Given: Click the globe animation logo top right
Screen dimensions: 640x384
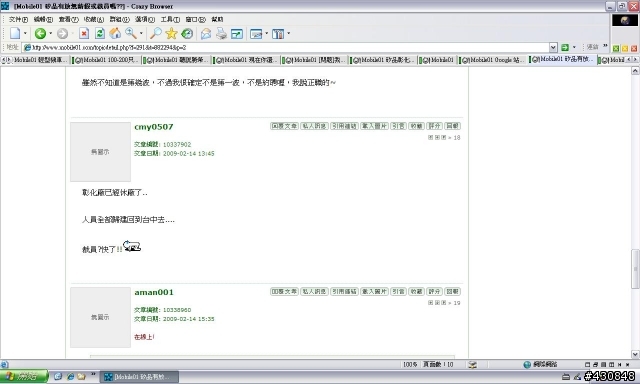Looking at the screenshot, I should coord(624,20).
